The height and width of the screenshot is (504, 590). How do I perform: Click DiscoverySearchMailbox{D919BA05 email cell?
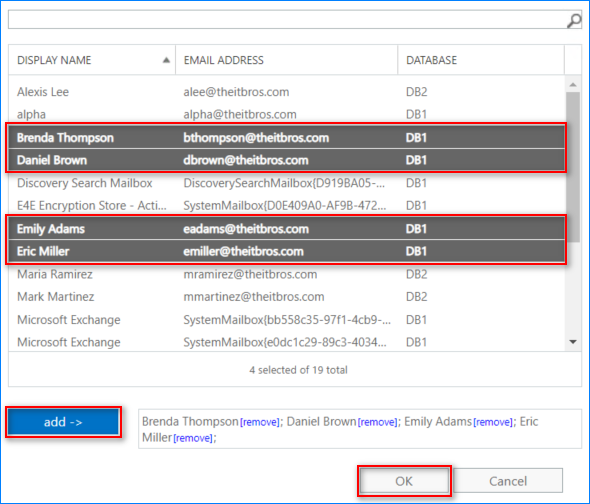(x=284, y=183)
